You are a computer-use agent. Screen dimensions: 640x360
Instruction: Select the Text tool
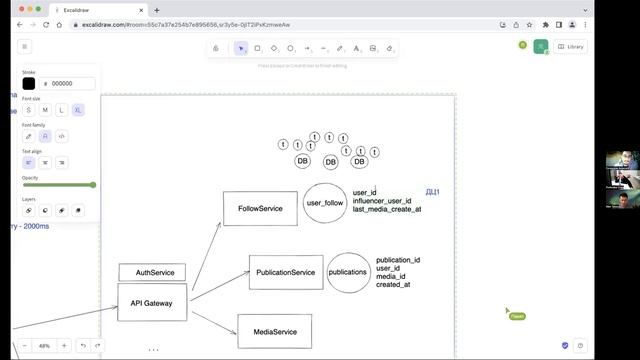point(356,49)
